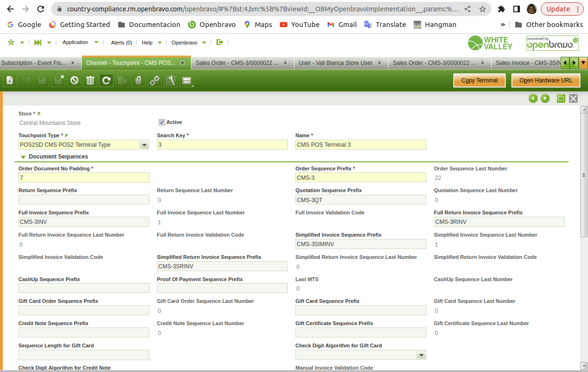Viewport: 588px width, 372px height.
Task: Uncheck the Active checkbox
Action: click(x=162, y=122)
